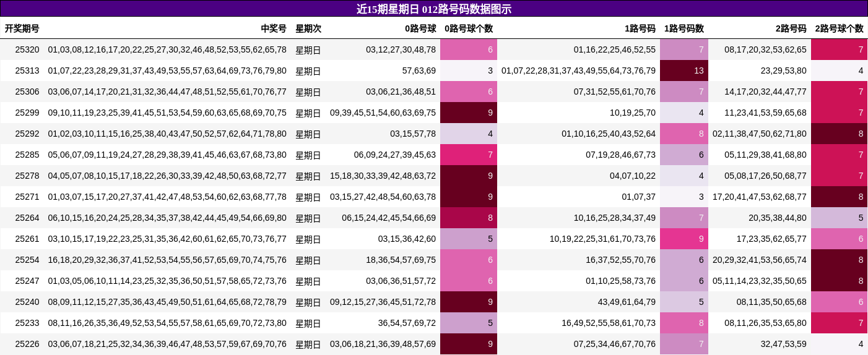Screen dimensions: 868x355
Task: Click 0路号球个数 cell showing 9 in row 25299
Action: click(469, 113)
